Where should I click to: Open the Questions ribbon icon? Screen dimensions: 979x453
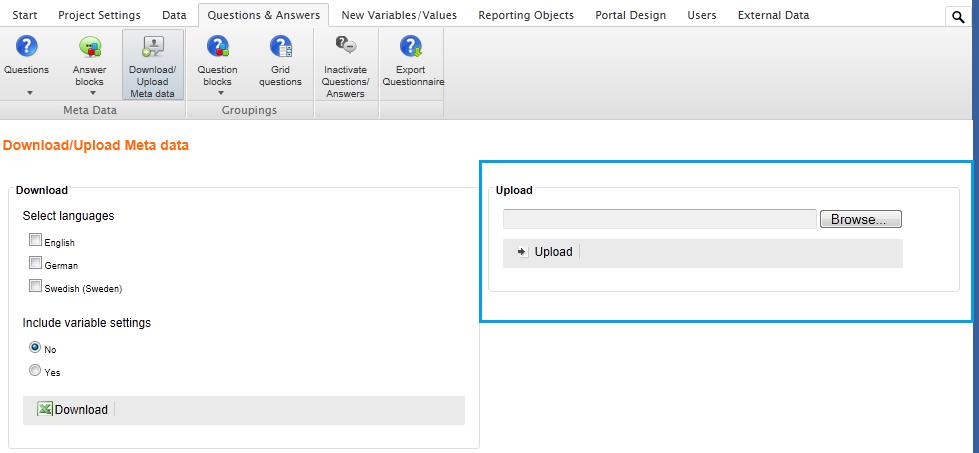coord(26,47)
